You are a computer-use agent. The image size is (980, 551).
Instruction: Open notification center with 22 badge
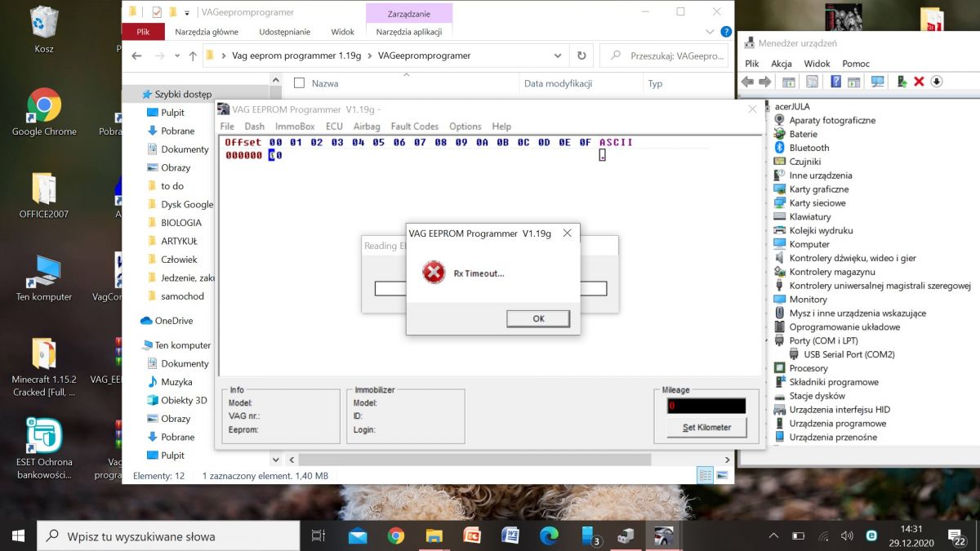[956, 536]
